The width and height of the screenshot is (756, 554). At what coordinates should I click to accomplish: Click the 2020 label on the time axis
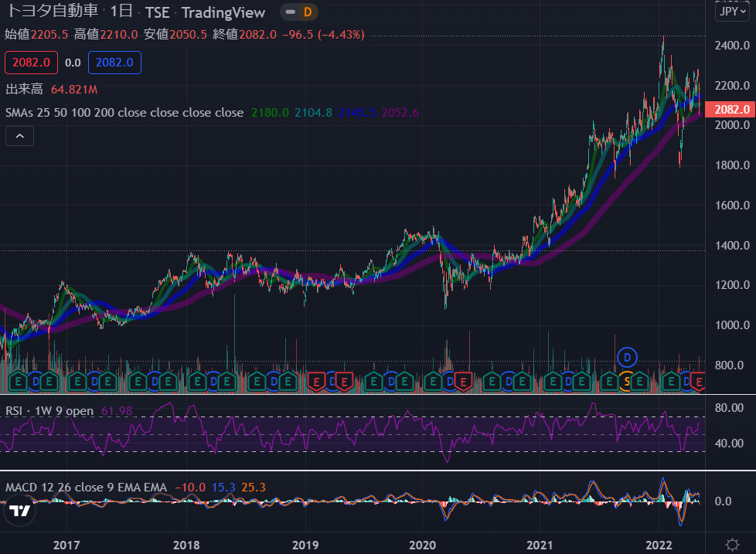coord(422,545)
